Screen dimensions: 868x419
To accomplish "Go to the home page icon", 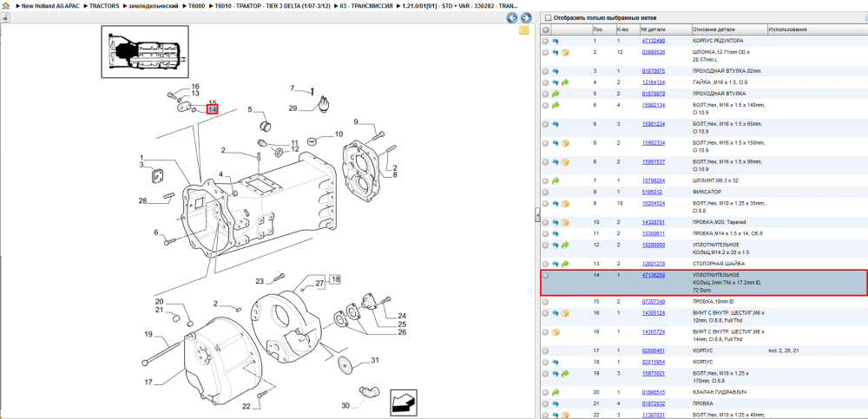I will pos(5,5).
